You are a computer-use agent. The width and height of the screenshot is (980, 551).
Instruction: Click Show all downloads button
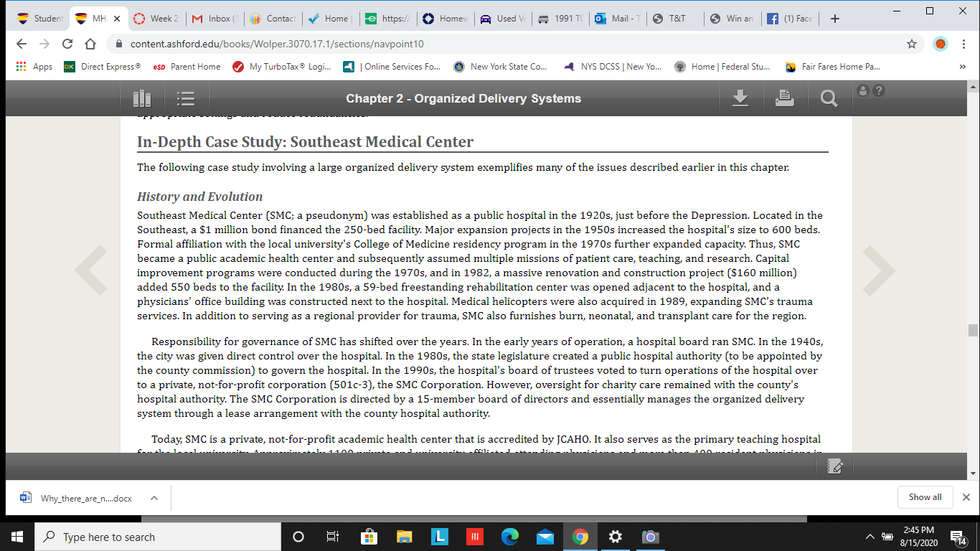tap(925, 497)
